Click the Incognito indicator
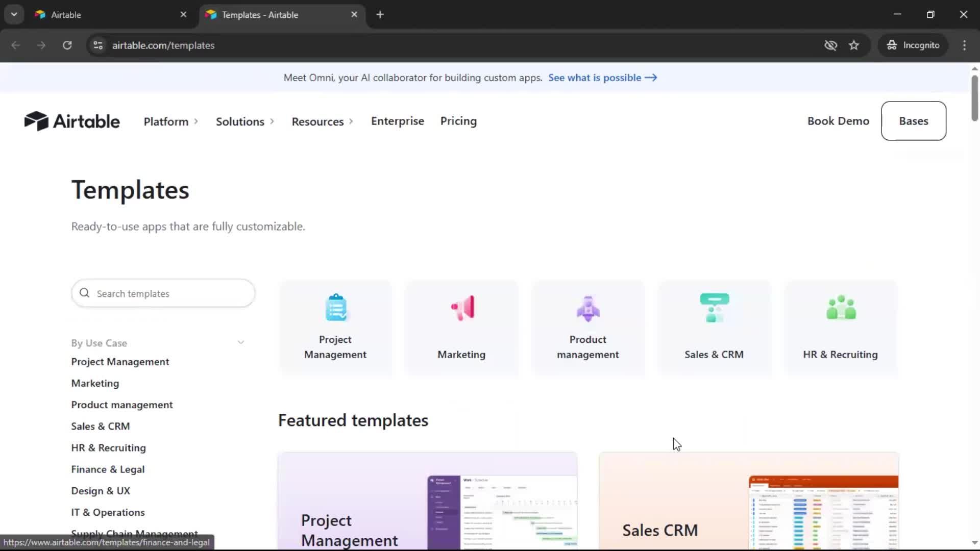This screenshot has width=980, height=551. [x=913, y=45]
